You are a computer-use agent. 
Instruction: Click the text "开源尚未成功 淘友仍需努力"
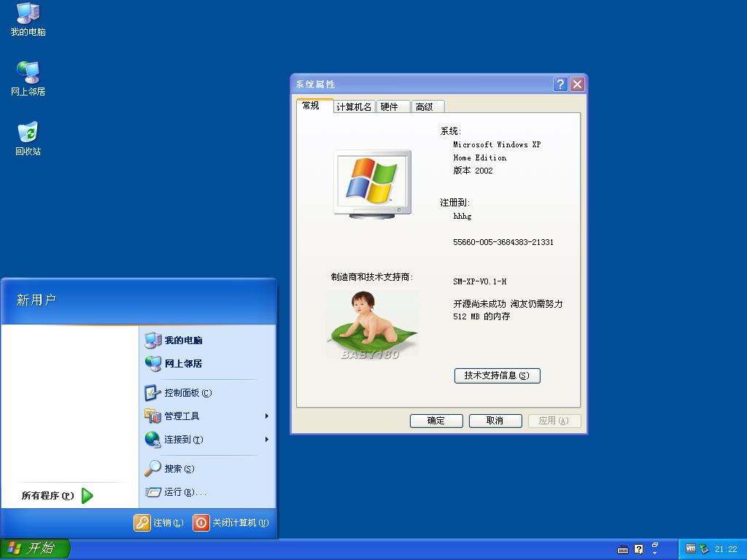(508, 304)
